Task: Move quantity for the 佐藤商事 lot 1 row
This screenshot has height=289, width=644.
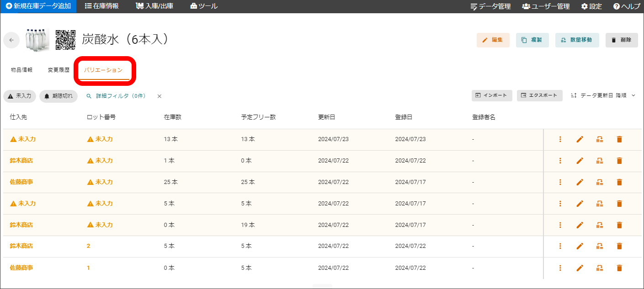Action: click(600, 268)
